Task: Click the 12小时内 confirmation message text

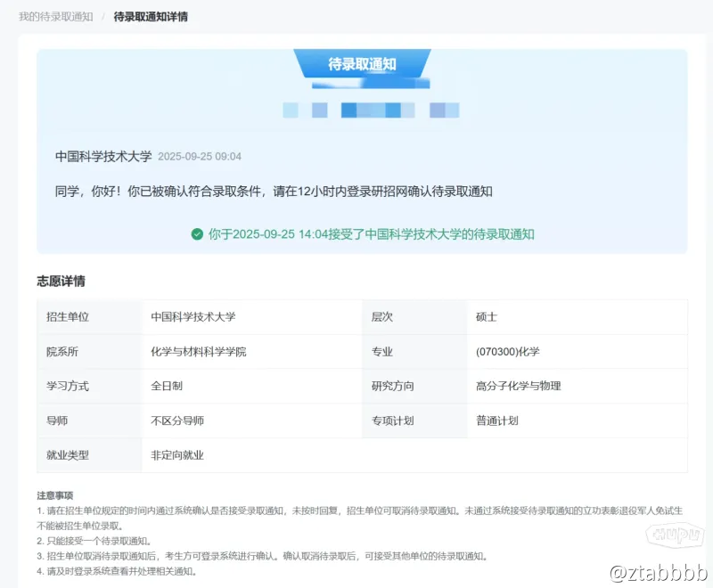Action: [274, 191]
